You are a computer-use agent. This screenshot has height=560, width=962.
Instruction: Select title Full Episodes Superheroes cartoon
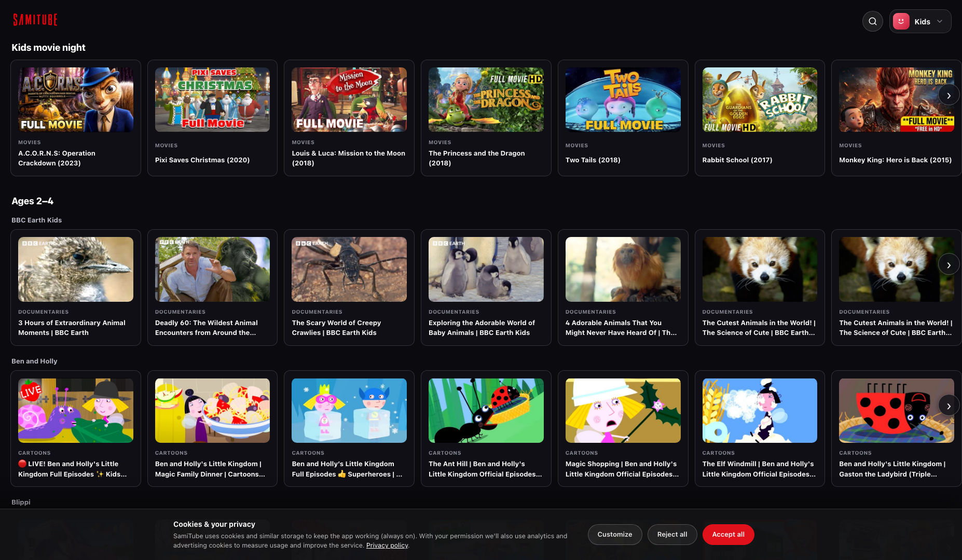point(347,469)
